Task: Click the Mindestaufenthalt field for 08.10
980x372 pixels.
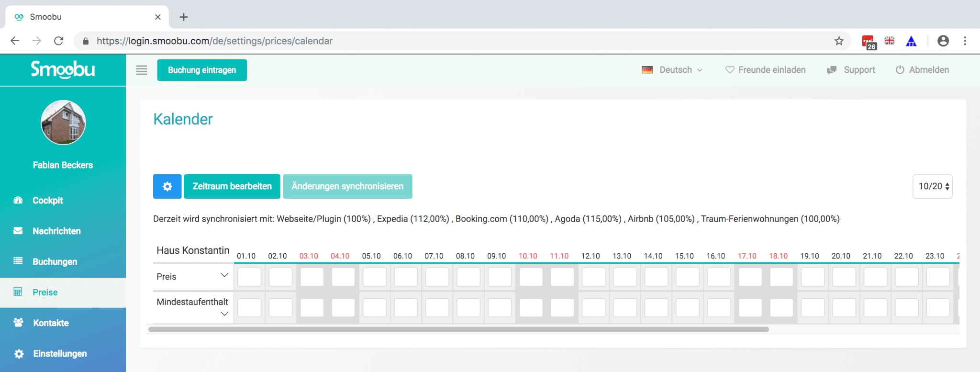Action: click(468, 307)
